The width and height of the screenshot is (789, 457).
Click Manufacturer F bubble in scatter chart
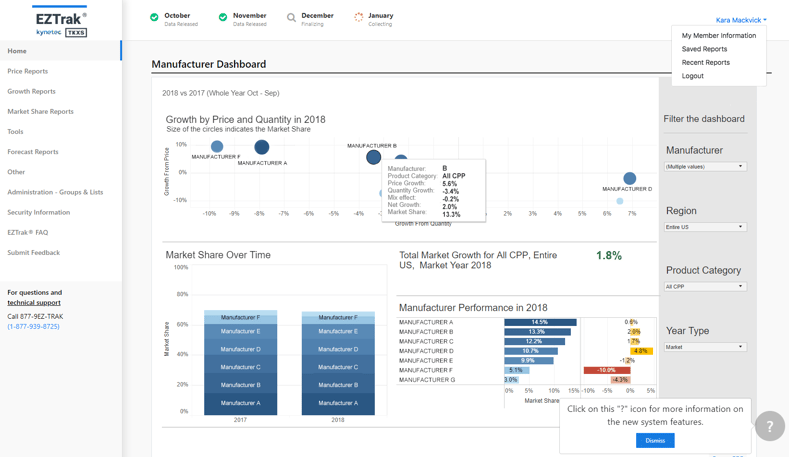217,146
